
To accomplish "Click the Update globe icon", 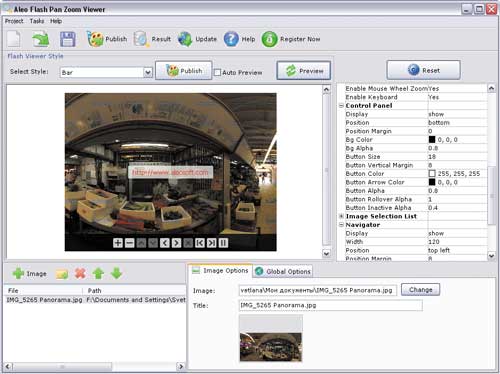I will (185, 39).
